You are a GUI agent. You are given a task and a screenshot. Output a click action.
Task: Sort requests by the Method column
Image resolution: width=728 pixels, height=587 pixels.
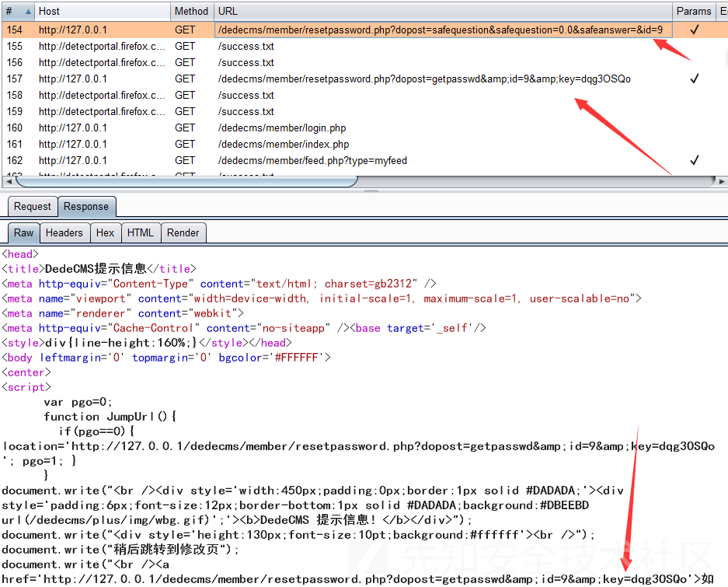(191, 11)
